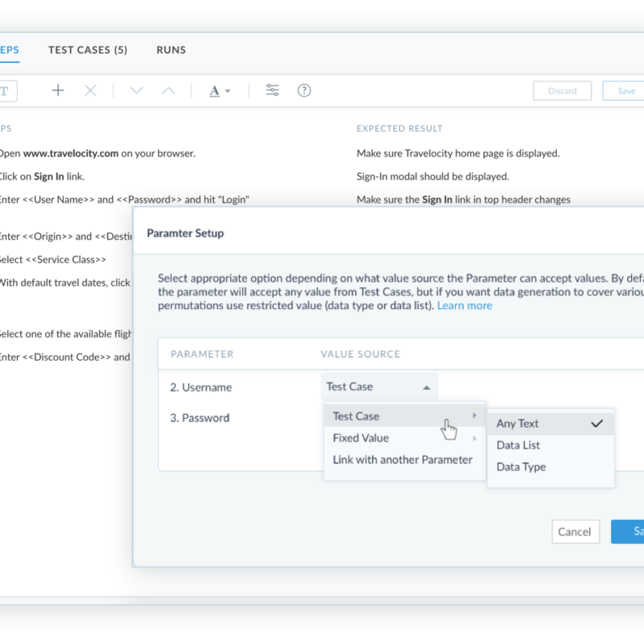Screen dimensions: 644x644
Task: Click the delete step X icon
Action: [90, 91]
